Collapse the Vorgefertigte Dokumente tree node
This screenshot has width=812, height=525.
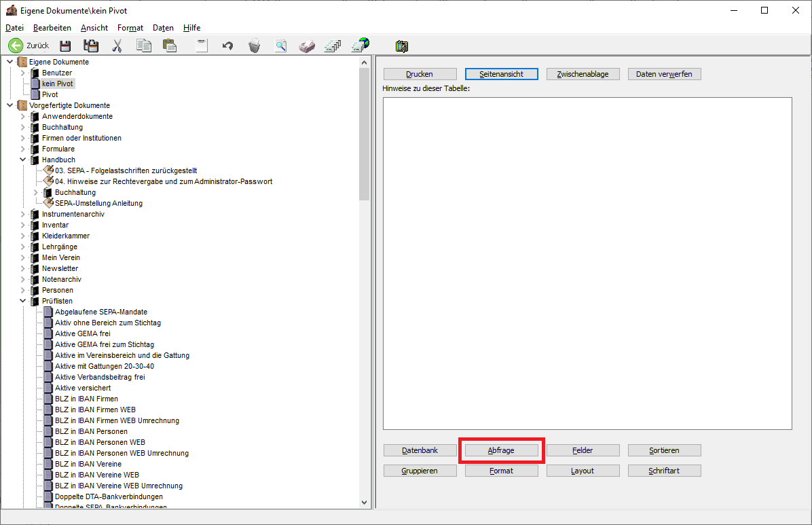tap(10, 105)
